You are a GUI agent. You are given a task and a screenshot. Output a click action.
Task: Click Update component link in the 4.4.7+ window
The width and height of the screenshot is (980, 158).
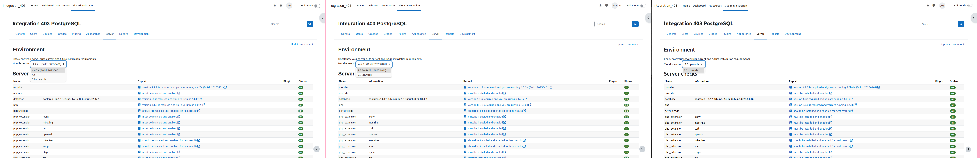click(302, 44)
